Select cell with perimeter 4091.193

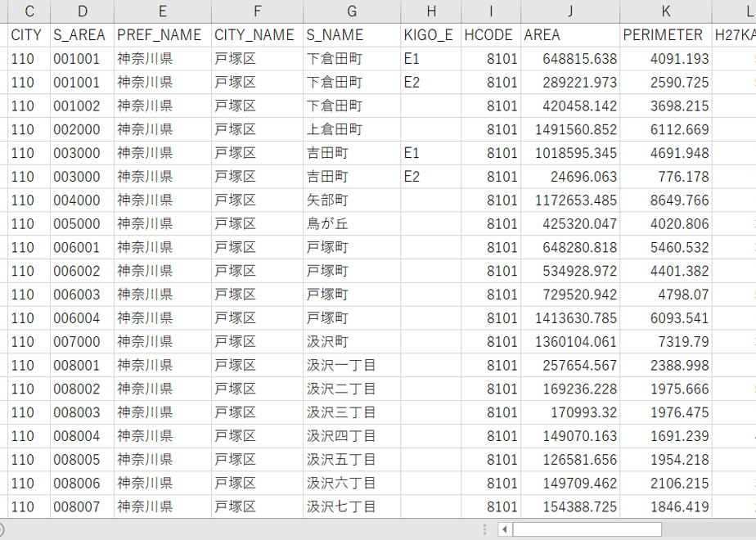tap(666, 59)
